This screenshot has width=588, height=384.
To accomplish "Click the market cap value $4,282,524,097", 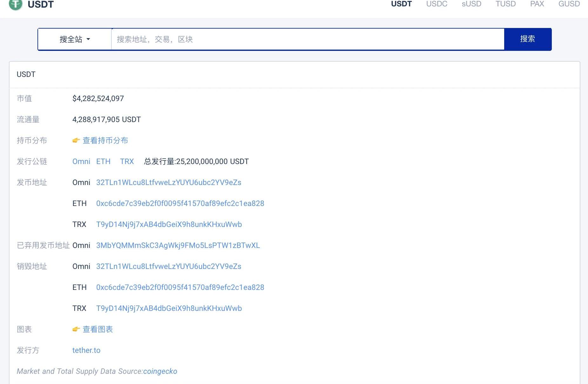I will [x=98, y=99].
